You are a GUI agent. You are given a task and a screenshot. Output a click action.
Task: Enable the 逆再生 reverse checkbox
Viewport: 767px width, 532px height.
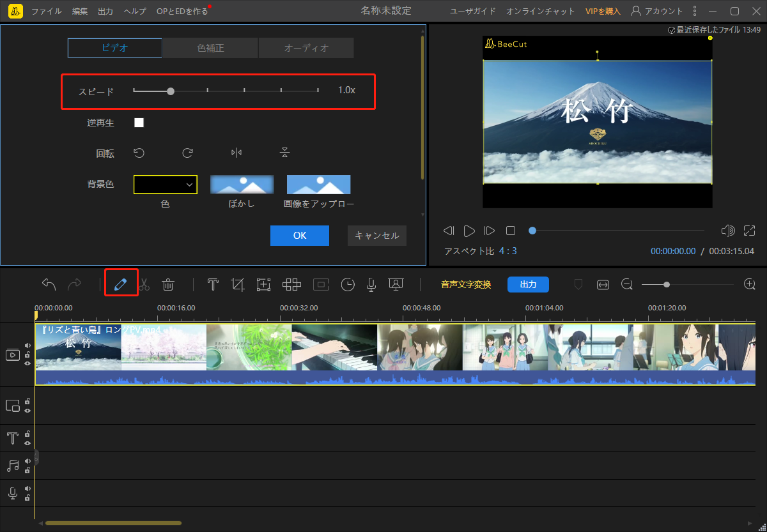[139, 123]
